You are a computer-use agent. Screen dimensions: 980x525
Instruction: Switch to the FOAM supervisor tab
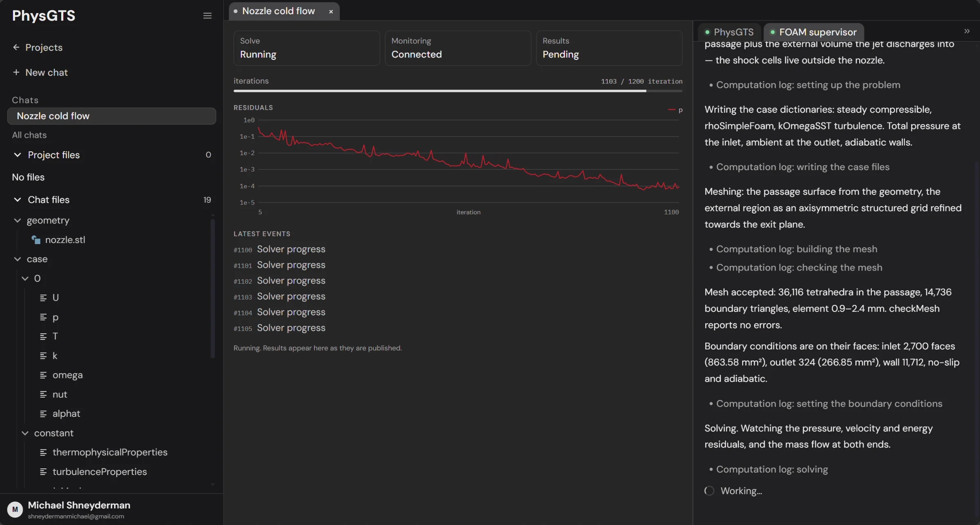[x=813, y=32]
